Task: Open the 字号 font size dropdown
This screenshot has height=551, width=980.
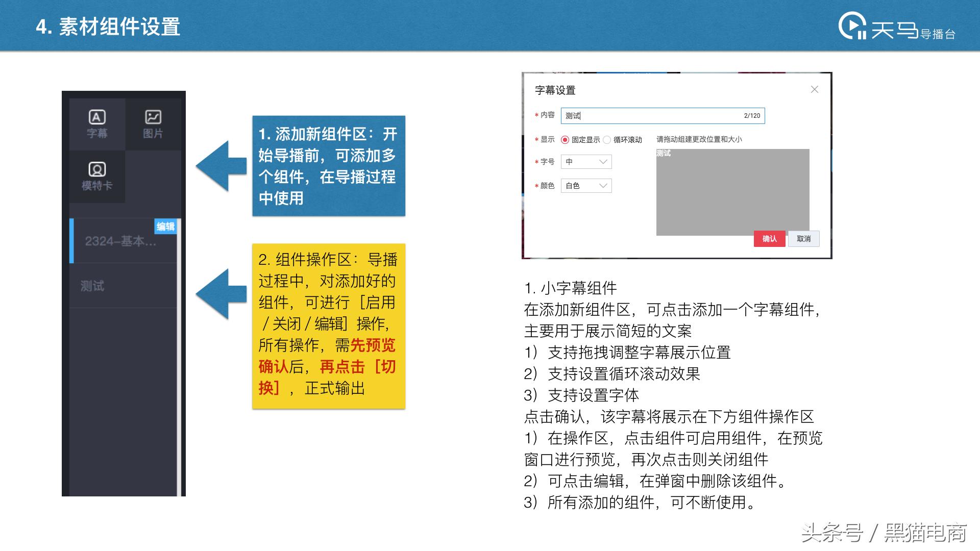Action: point(585,162)
